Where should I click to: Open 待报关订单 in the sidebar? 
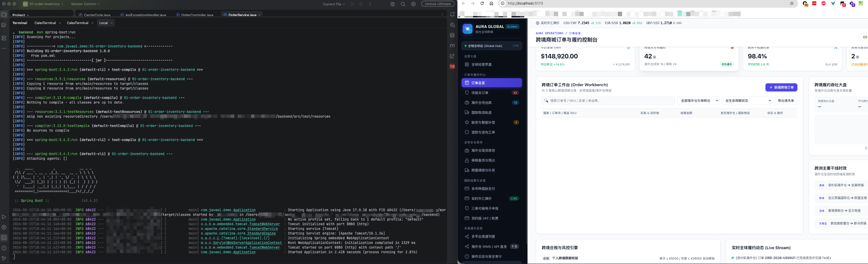point(492,93)
